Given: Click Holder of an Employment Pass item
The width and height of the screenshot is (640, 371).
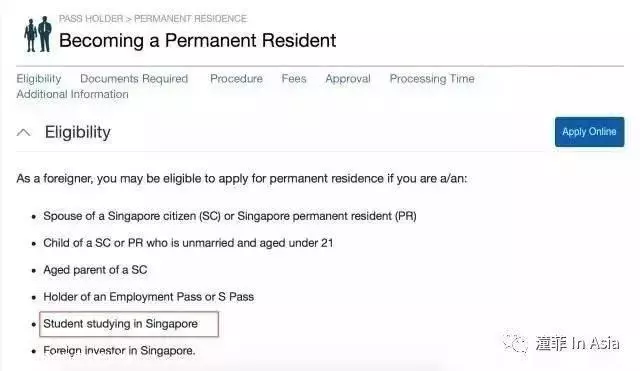Looking at the screenshot, I should [x=149, y=297].
